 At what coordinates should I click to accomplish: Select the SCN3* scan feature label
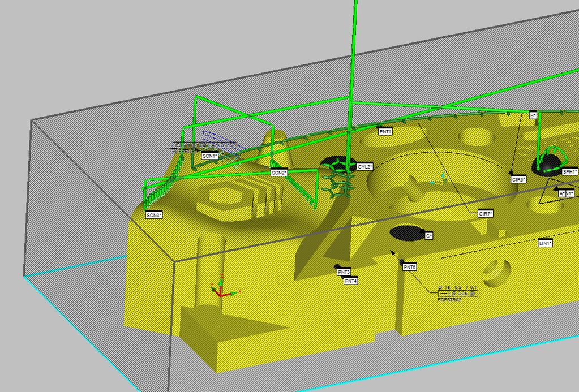154,215
